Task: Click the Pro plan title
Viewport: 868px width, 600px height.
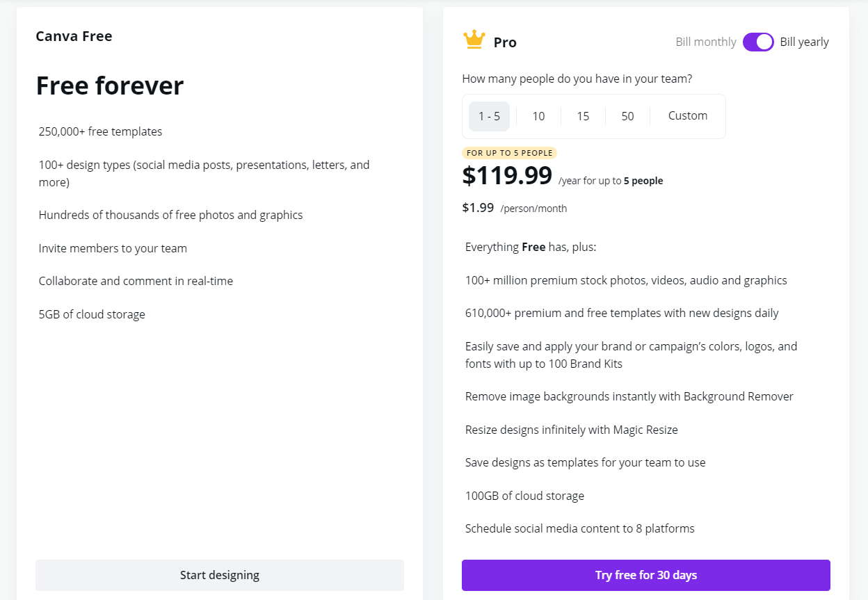Action: tap(505, 42)
